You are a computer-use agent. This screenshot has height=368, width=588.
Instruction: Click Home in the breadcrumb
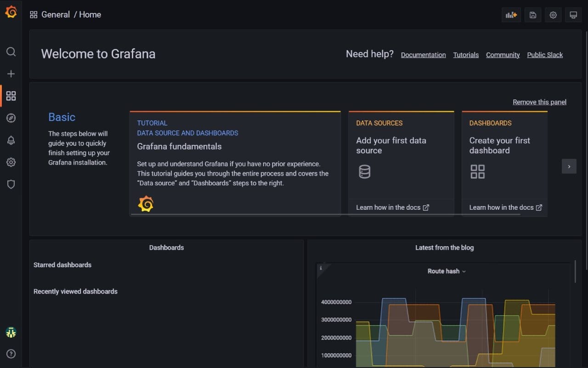click(x=90, y=14)
